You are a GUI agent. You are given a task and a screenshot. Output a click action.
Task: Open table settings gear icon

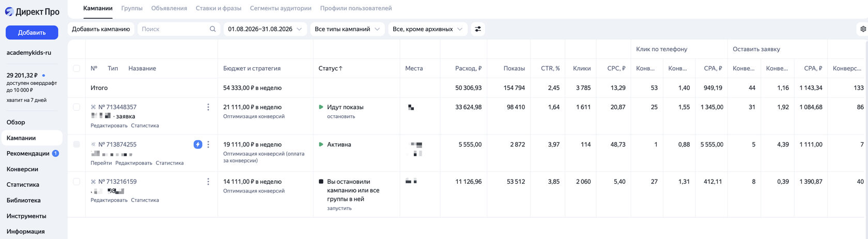coord(863,29)
